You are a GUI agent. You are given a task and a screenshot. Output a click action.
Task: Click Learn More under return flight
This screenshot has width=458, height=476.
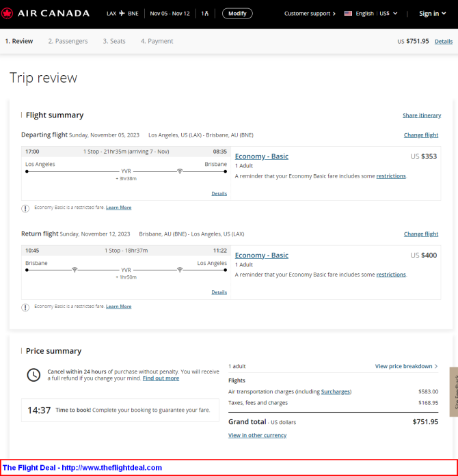click(118, 307)
